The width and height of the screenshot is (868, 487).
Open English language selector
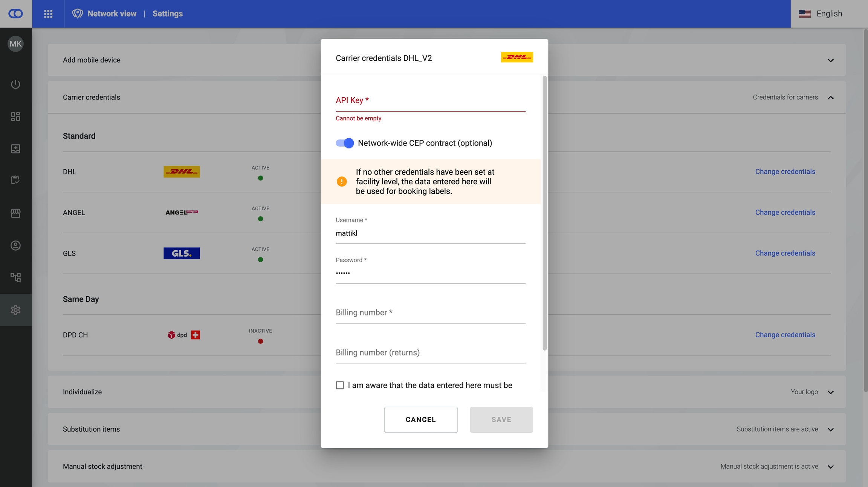point(828,14)
